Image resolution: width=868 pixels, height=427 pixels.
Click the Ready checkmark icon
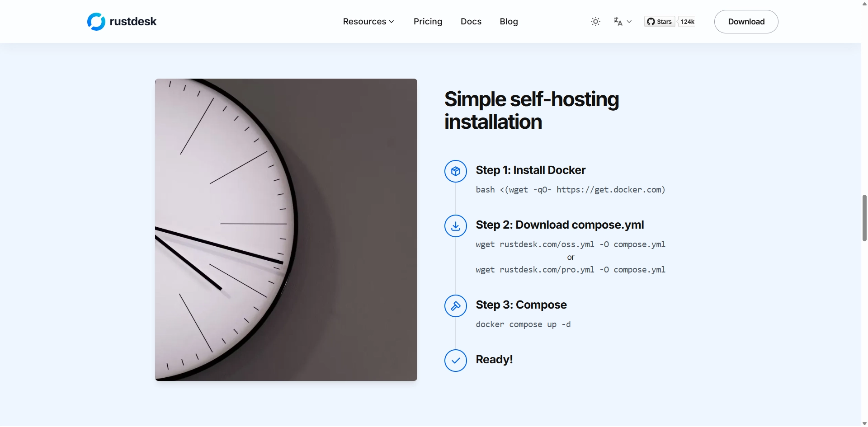click(x=455, y=361)
